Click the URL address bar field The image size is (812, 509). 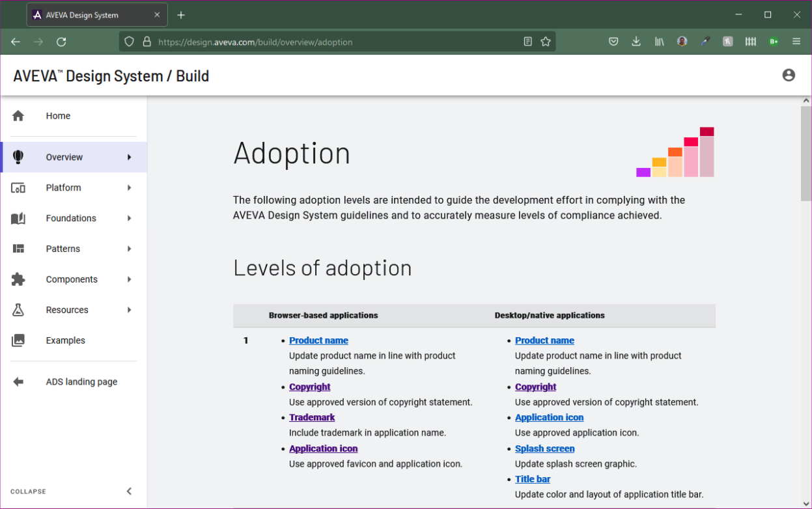337,42
